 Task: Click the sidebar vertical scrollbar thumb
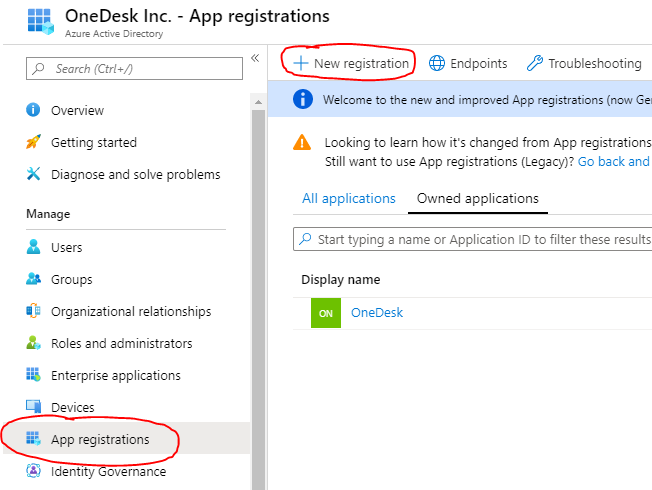pos(258,299)
